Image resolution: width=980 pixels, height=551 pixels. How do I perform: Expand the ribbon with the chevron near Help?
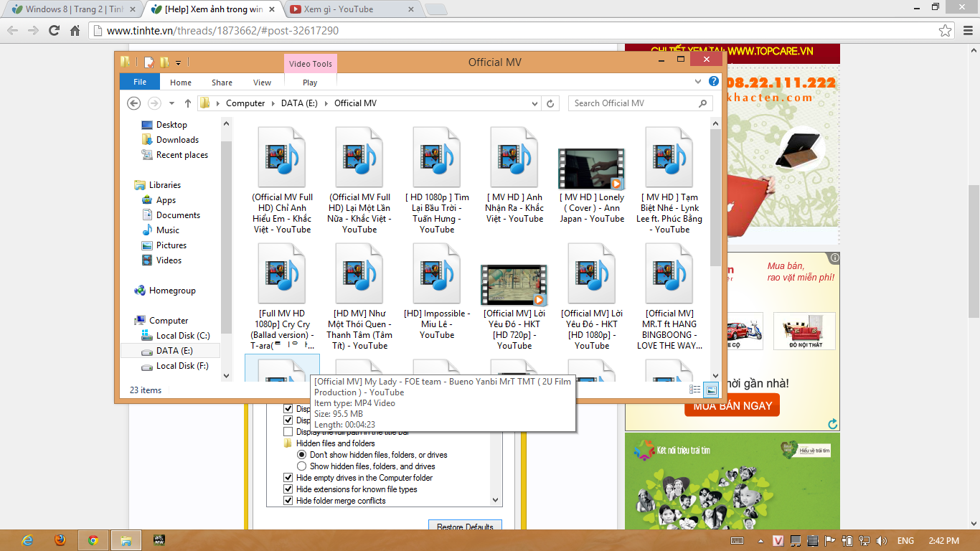699,82
